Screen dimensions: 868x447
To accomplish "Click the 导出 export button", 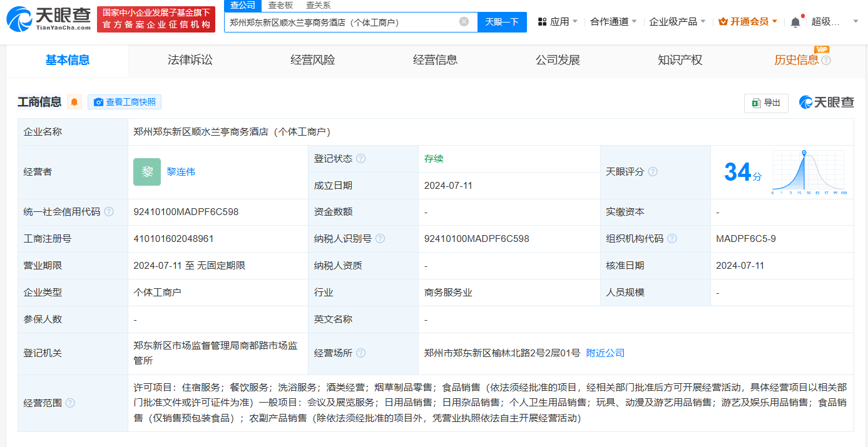I will coord(766,103).
